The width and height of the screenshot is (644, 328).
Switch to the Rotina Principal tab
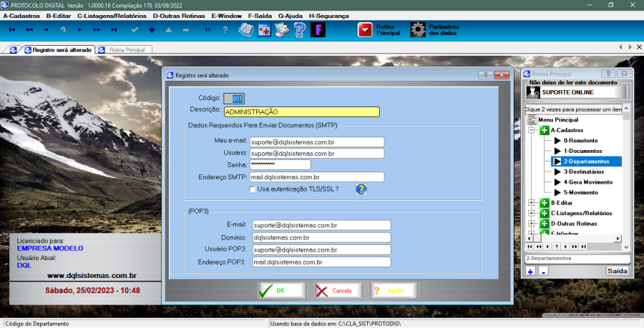[125, 50]
